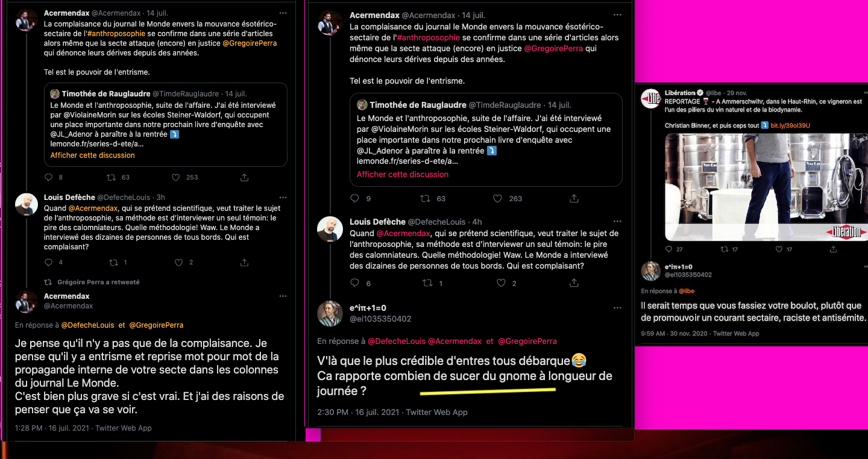
Task: Click retweet icon under Libération tweet
Action: click(726, 249)
